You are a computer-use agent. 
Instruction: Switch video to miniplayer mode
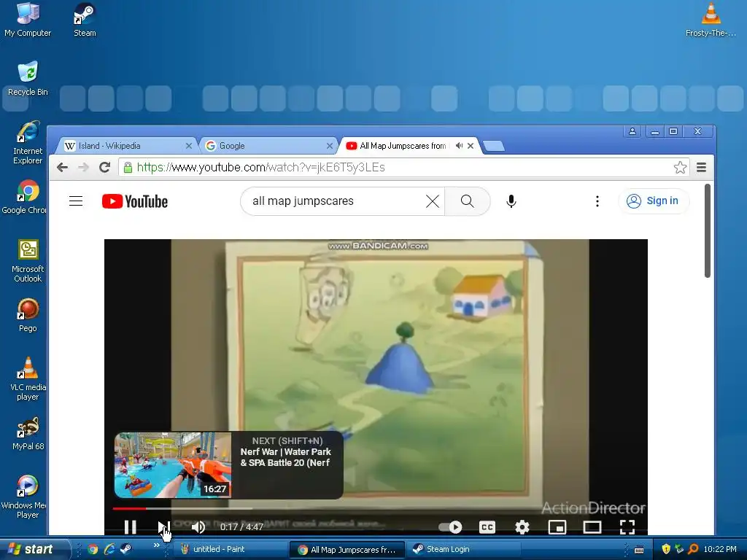[557, 526]
